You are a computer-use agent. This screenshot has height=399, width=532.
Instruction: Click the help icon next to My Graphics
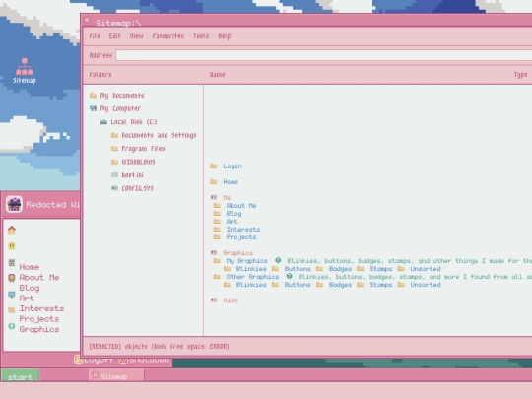point(278,260)
